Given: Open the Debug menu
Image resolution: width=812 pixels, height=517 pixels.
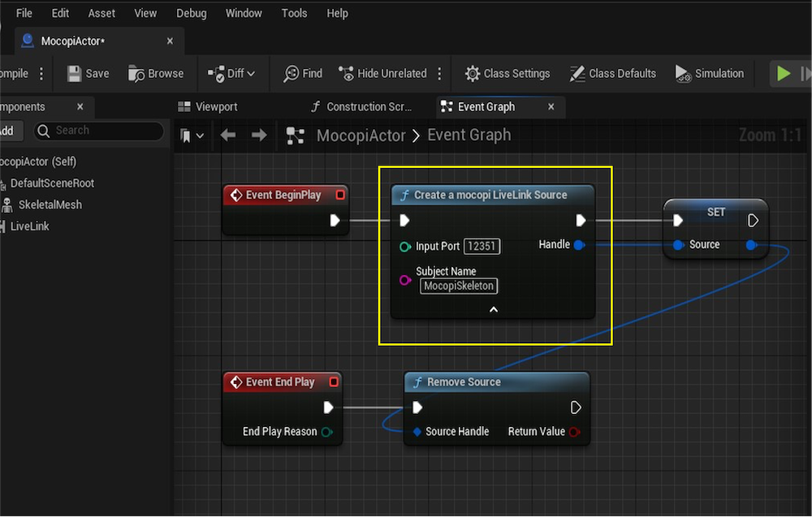Looking at the screenshot, I should coord(191,13).
